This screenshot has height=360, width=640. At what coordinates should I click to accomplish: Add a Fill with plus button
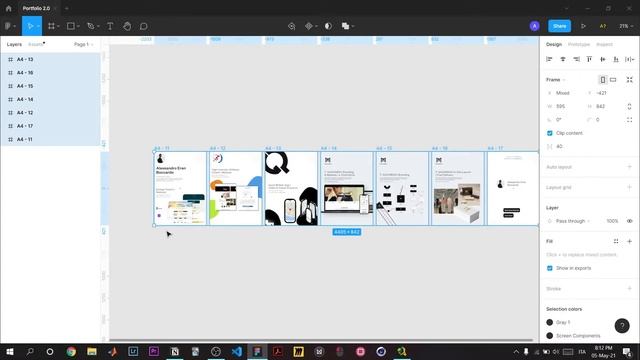[x=629, y=241]
